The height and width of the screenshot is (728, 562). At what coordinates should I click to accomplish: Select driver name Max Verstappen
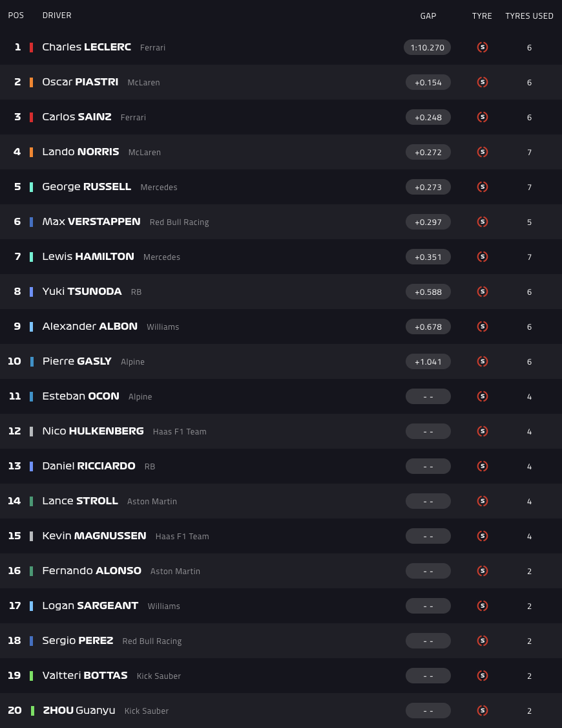[x=91, y=222]
